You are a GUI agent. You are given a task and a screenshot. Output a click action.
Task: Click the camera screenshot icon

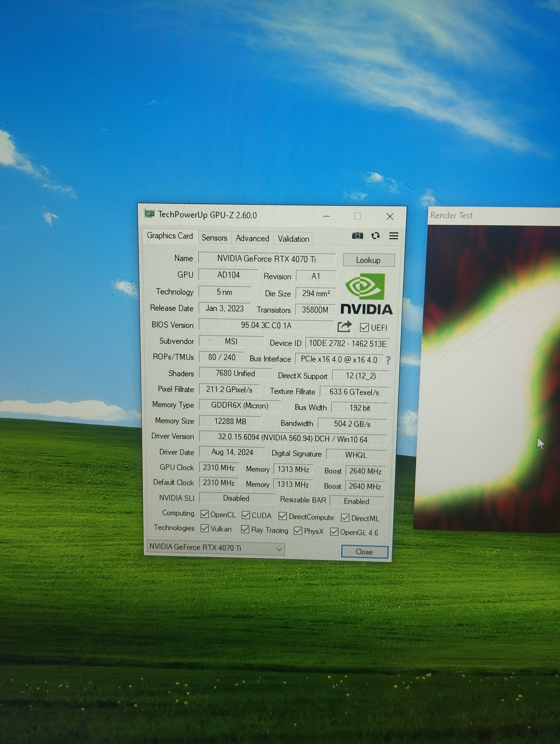coord(357,236)
